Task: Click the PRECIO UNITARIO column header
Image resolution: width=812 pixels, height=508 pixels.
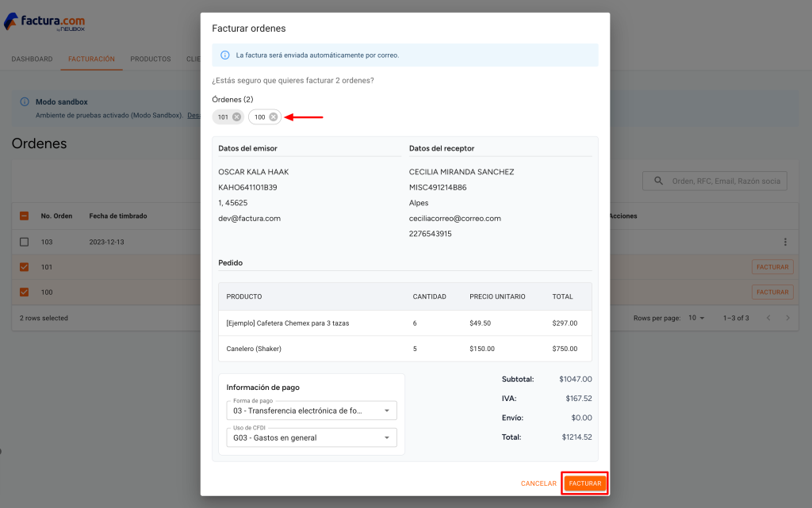Action: [x=497, y=297]
